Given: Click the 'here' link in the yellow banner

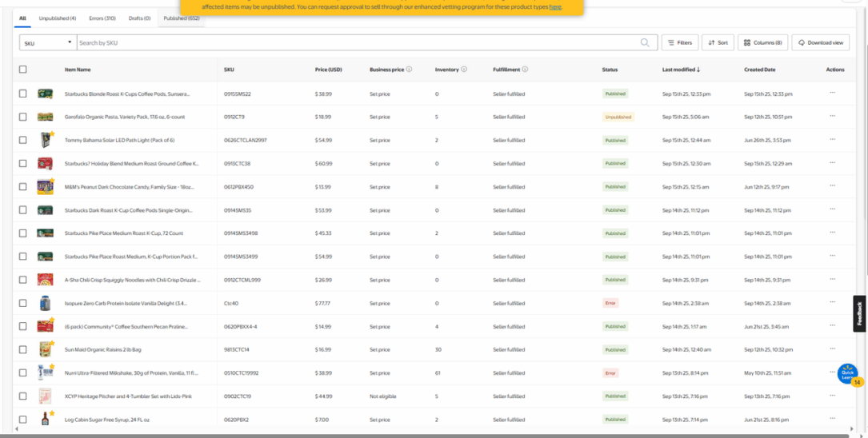Looking at the screenshot, I should 554,6.
